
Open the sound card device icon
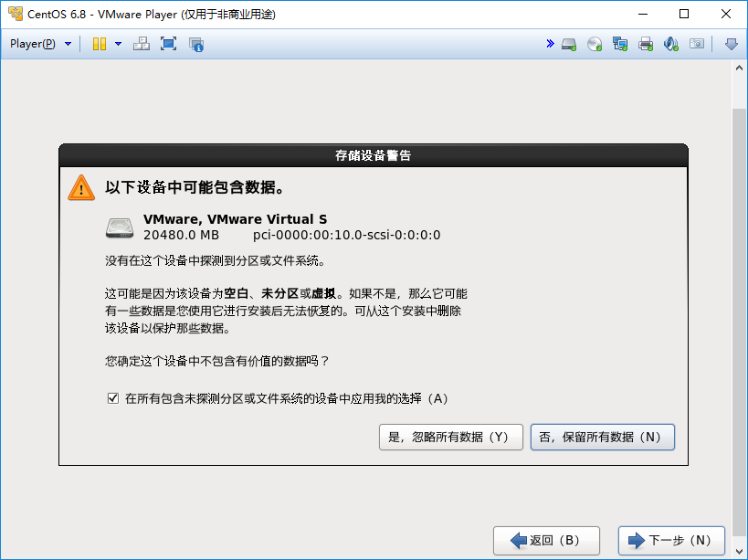(670, 45)
